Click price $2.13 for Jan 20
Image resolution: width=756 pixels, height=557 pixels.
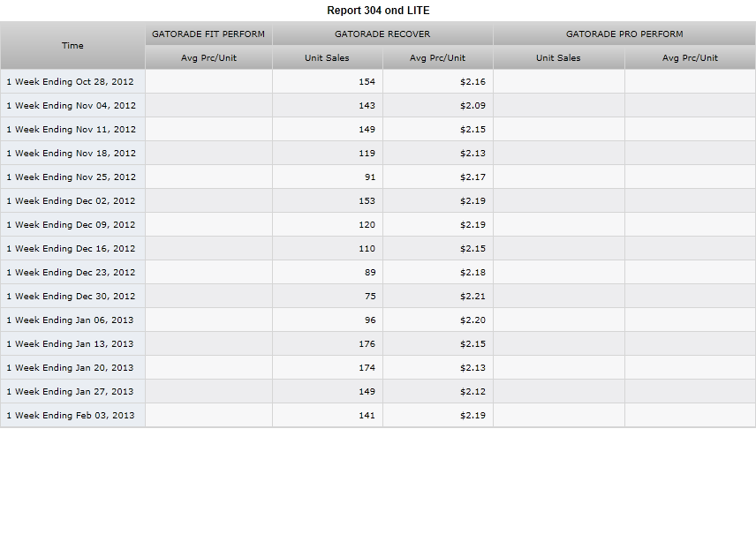(472, 367)
